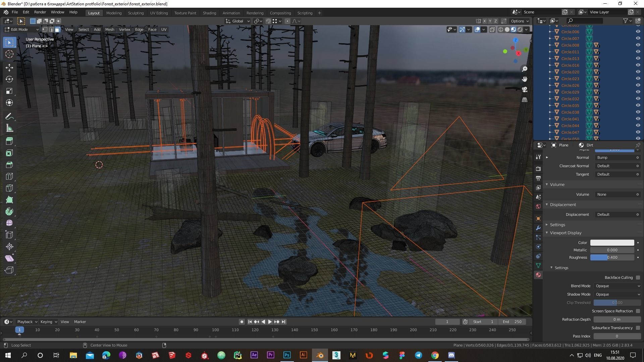Open the Edit Mode selector dropdown
Image resolution: width=644 pixels, height=362 pixels.
pos(21,29)
